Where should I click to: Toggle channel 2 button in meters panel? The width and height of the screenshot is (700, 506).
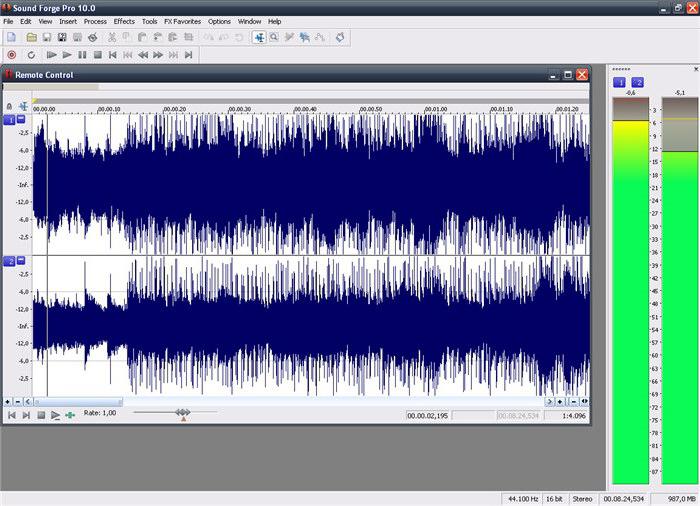(x=638, y=82)
